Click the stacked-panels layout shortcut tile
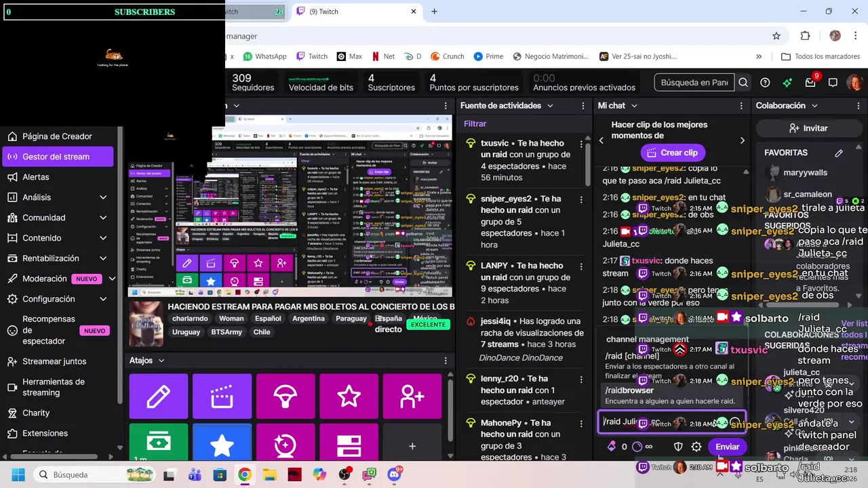The width and height of the screenshot is (868, 488). pos(349,442)
